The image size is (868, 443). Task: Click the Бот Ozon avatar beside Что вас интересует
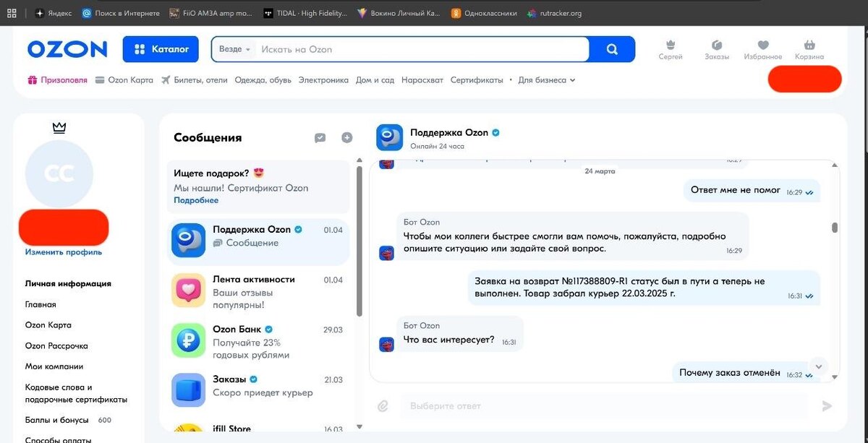point(386,344)
